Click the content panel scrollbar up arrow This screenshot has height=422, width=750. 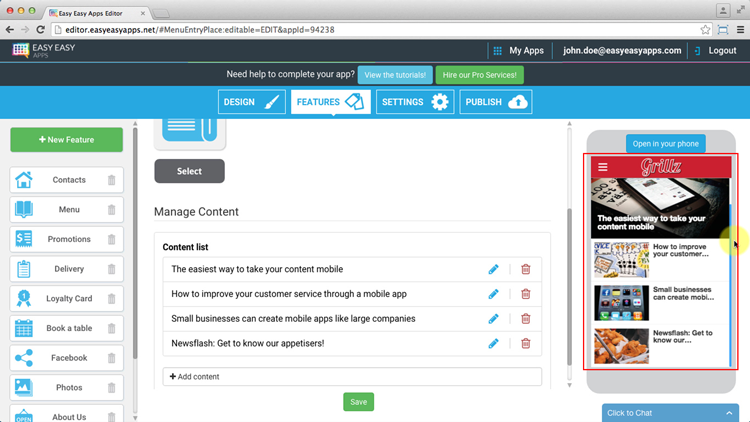[x=569, y=124]
